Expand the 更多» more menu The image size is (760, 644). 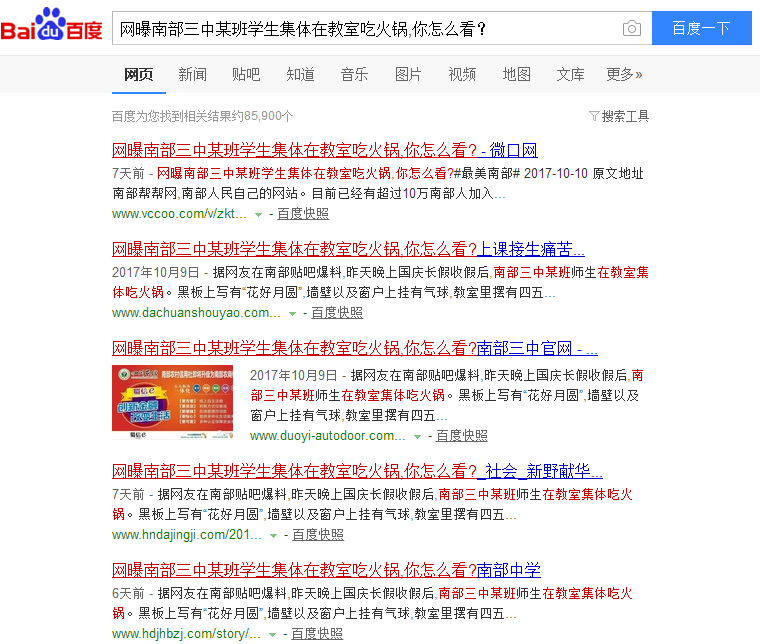624,74
